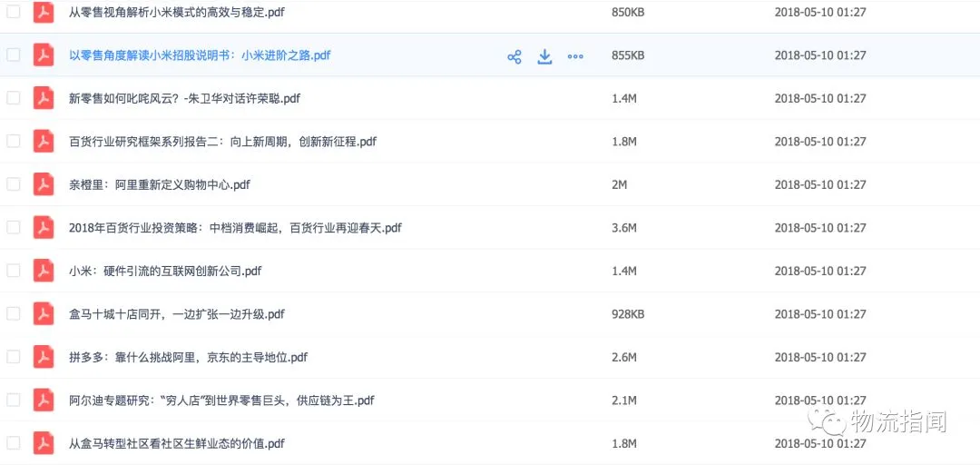Click the PDF icon of 新零售如何叱咤风云 file
This screenshot has width=980, height=465.
44,98
